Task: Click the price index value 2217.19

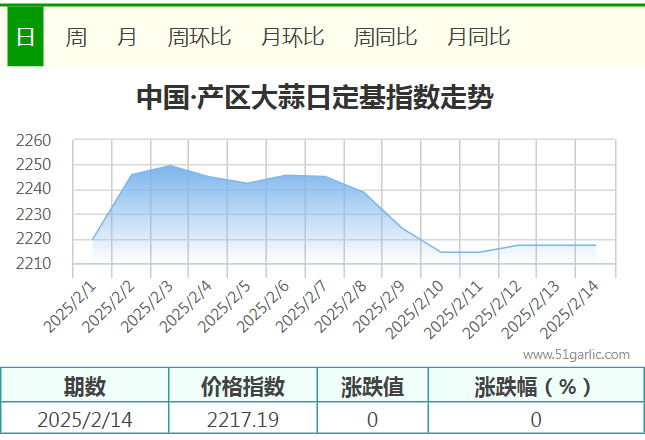Action: click(x=243, y=419)
